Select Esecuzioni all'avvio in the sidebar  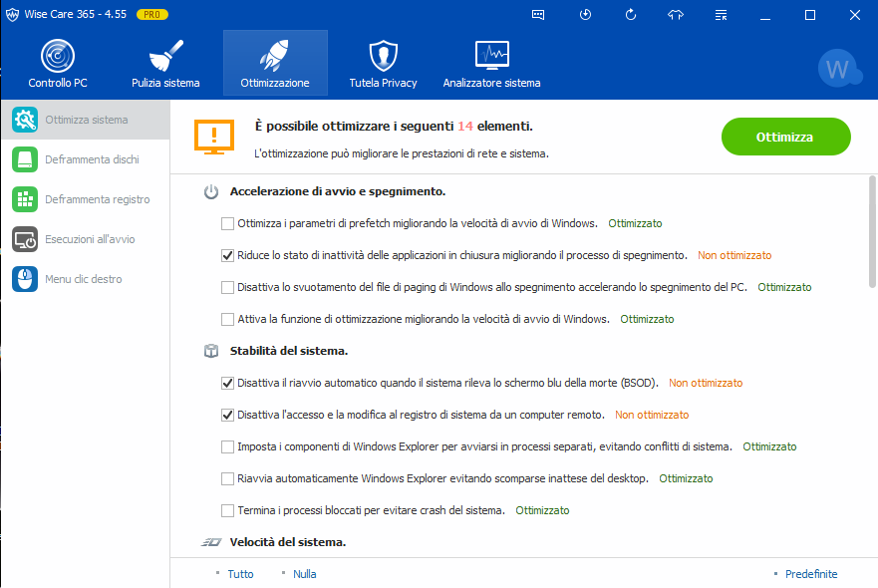click(x=86, y=239)
